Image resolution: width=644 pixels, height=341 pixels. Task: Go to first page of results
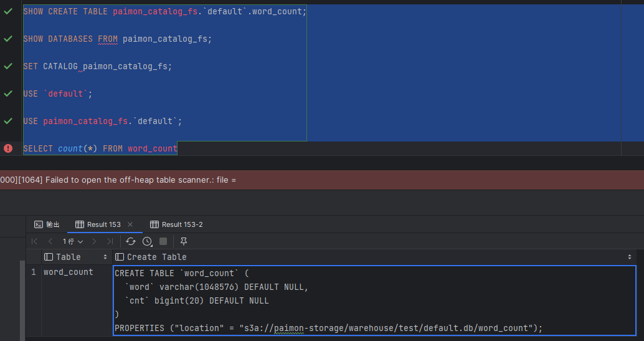[34, 241]
